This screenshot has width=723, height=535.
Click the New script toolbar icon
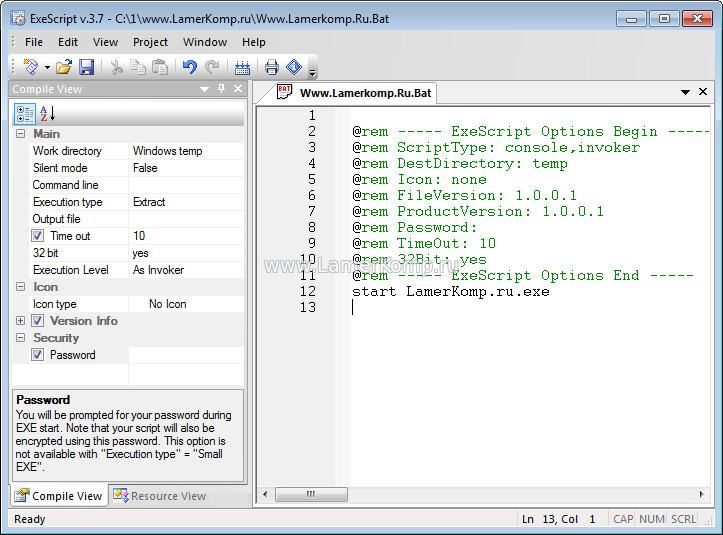[31, 67]
